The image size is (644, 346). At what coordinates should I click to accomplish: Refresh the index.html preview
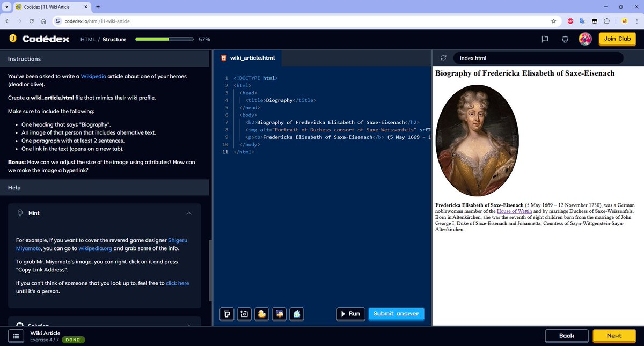(x=443, y=58)
